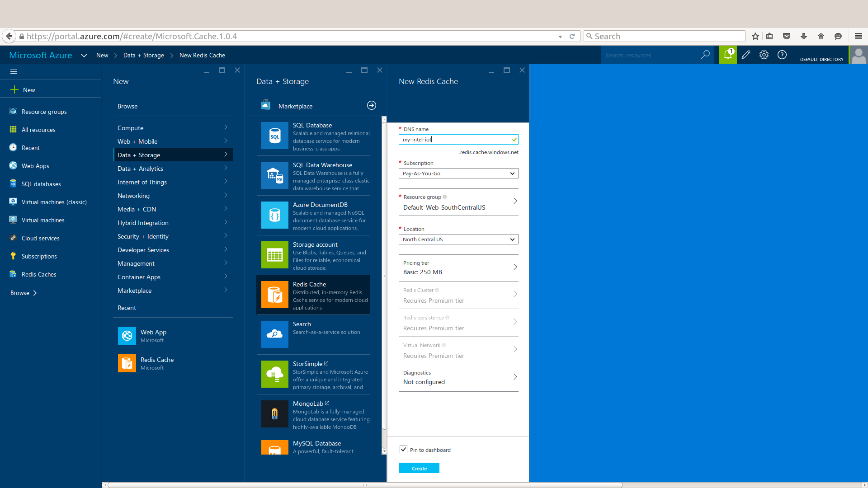Expand the Pricing tier option
868x488 pixels.
pos(458,267)
